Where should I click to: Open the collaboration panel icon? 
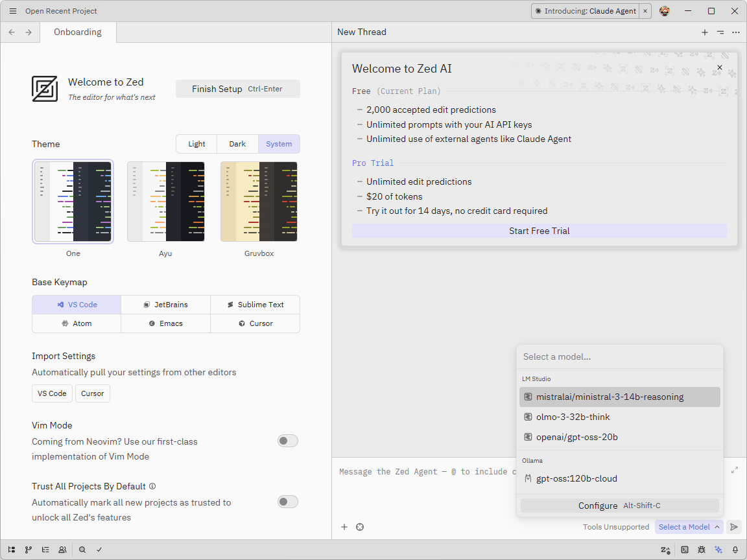(62, 550)
